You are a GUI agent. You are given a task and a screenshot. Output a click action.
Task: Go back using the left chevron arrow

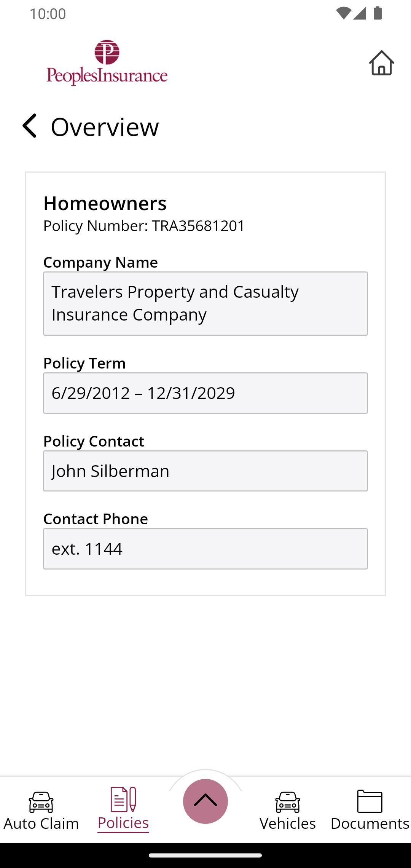[30, 126]
